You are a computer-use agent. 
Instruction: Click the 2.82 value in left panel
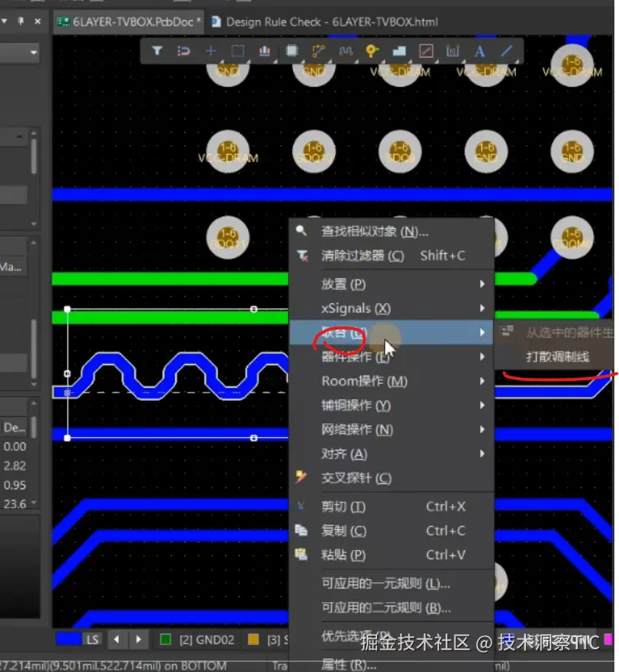[x=15, y=466]
